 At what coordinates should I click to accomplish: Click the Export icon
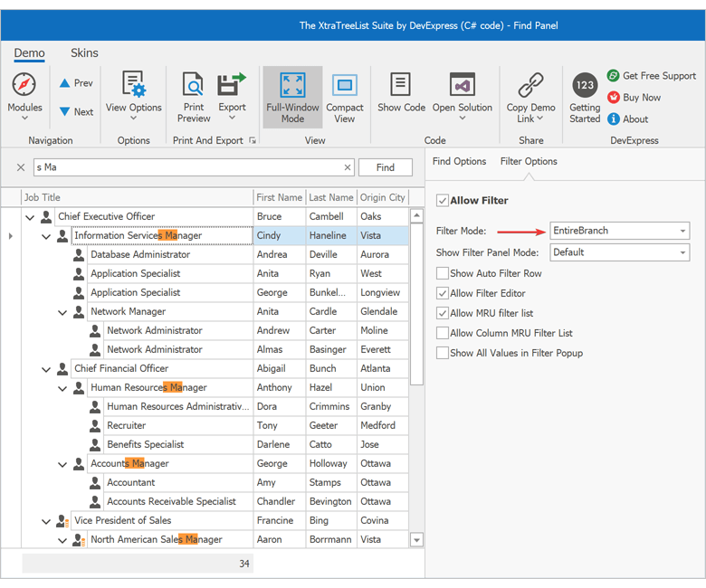[x=232, y=86]
